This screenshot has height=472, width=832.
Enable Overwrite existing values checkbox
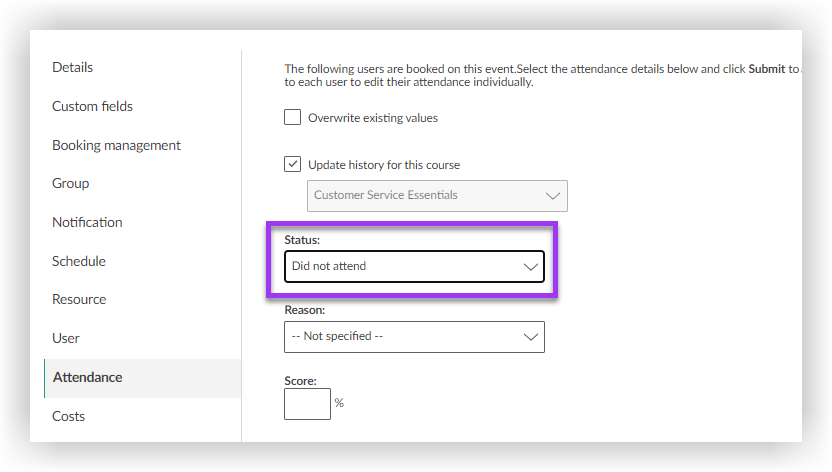[293, 118]
